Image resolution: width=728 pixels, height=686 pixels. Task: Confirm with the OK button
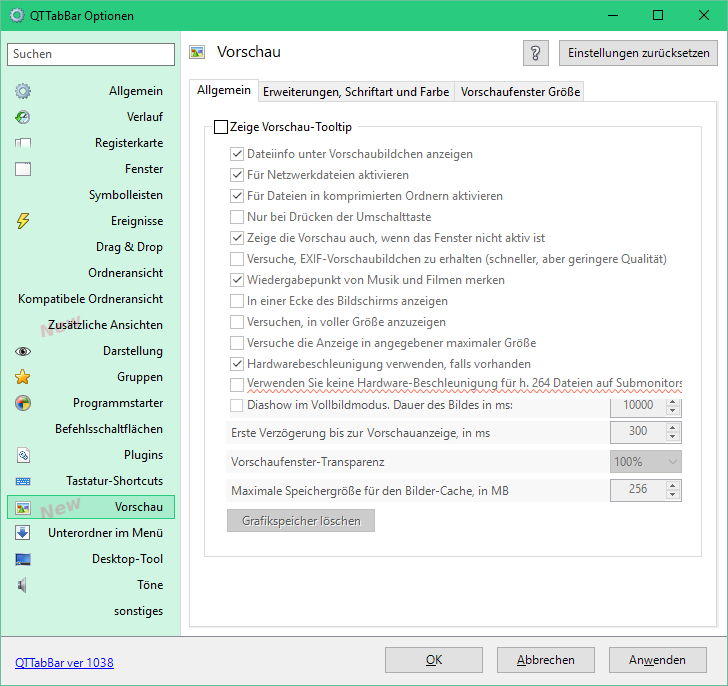tap(434, 660)
